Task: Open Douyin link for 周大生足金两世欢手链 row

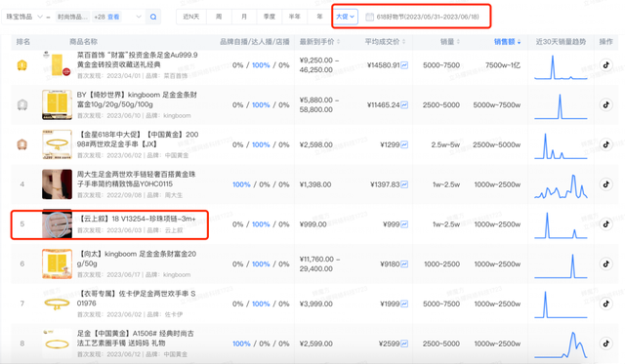Action: coord(605,184)
